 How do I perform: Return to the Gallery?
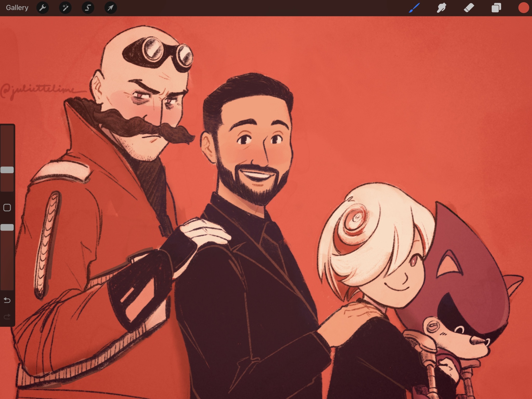[17, 8]
